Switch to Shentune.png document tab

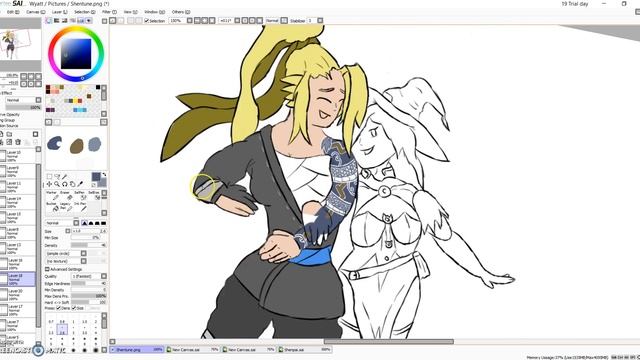click(137, 350)
